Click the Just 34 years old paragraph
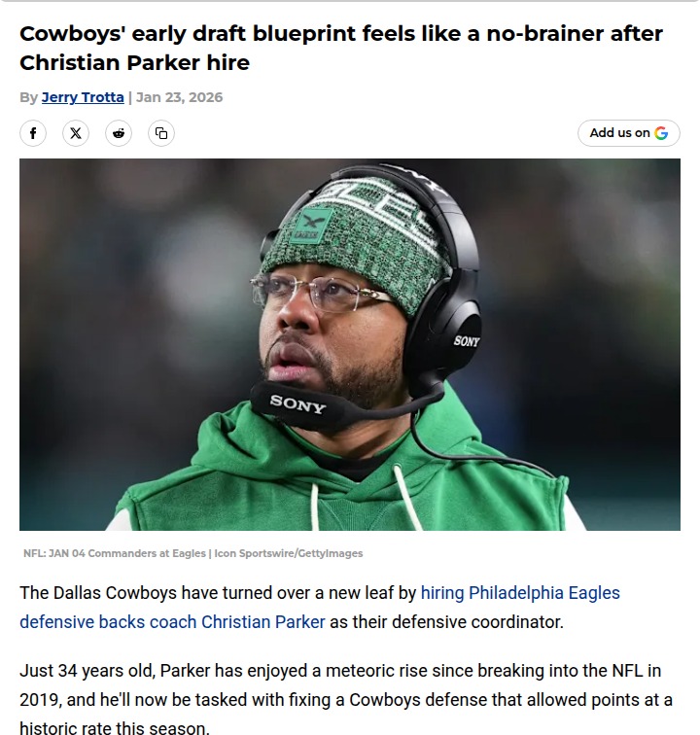Image resolution: width=700 pixels, height=735 pixels. (x=346, y=699)
